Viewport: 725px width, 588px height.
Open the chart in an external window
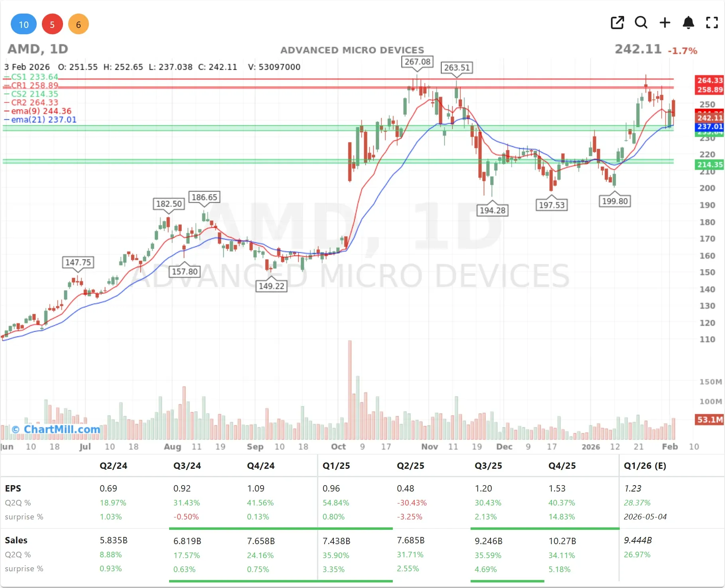(x=617, y=23)
